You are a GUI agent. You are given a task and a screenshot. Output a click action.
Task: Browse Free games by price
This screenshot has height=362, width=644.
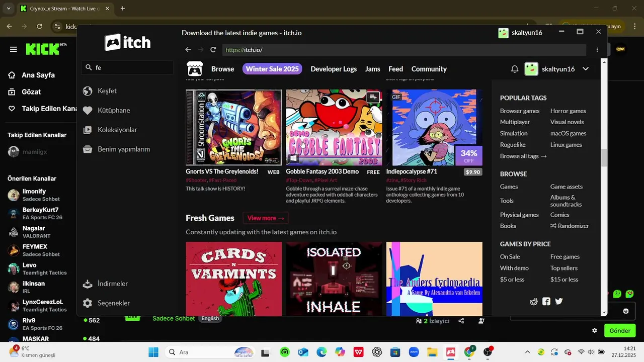click(565, 256)
